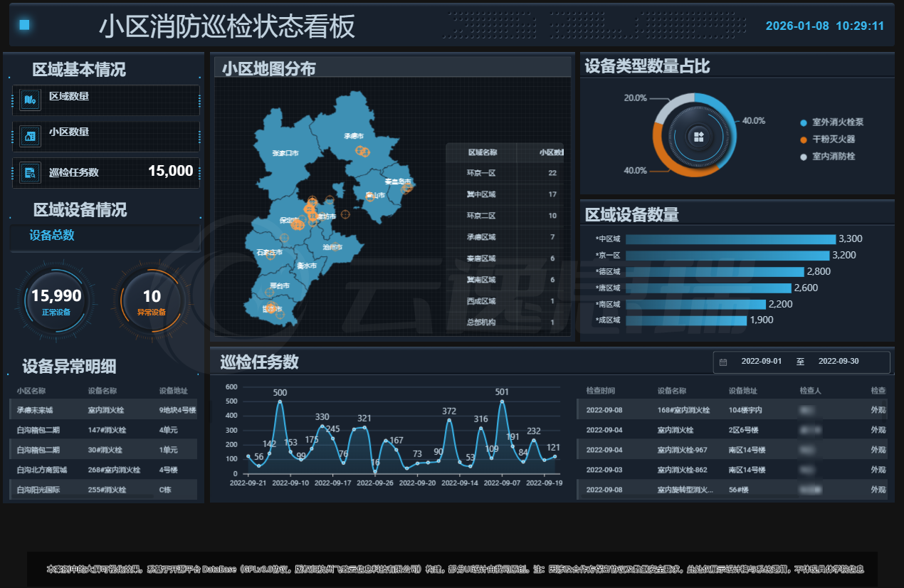Select the 承德未来城 anomaly row
The height and width of the screenshot is (588, 904).
point(103,410)
